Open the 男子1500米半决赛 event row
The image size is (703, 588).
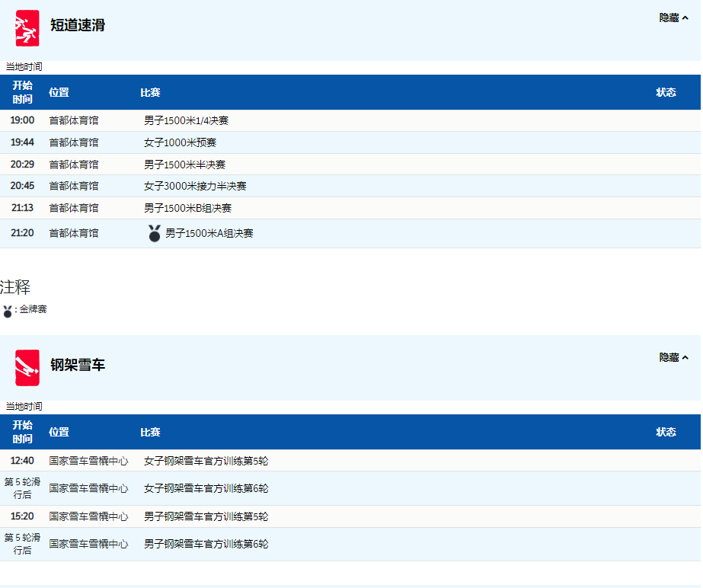184,165
